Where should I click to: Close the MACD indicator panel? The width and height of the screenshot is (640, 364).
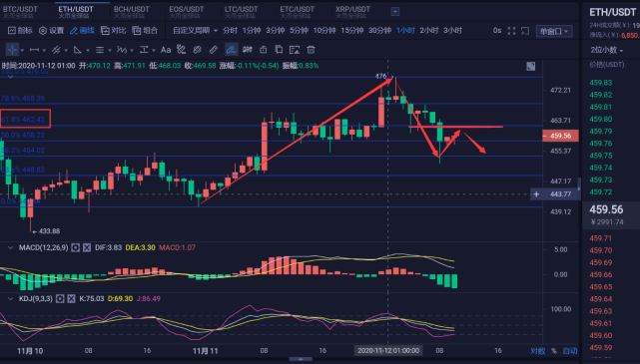(87, 247)
